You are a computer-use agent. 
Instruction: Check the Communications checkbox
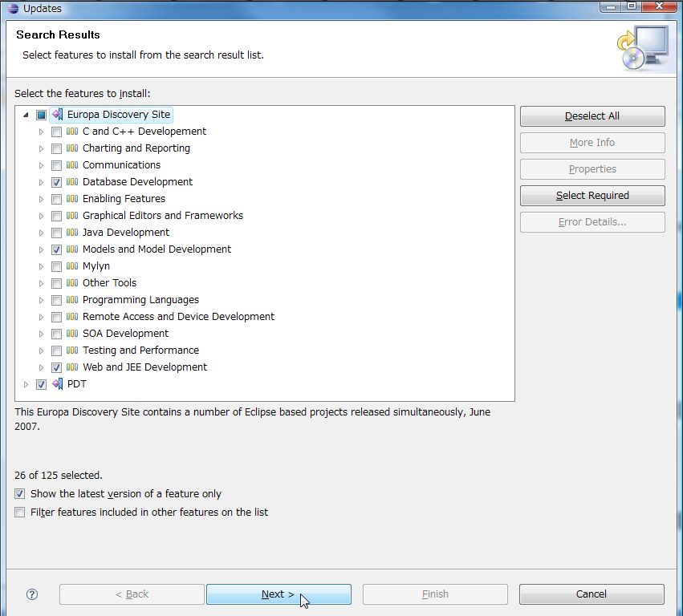click(x=56, y=165)
